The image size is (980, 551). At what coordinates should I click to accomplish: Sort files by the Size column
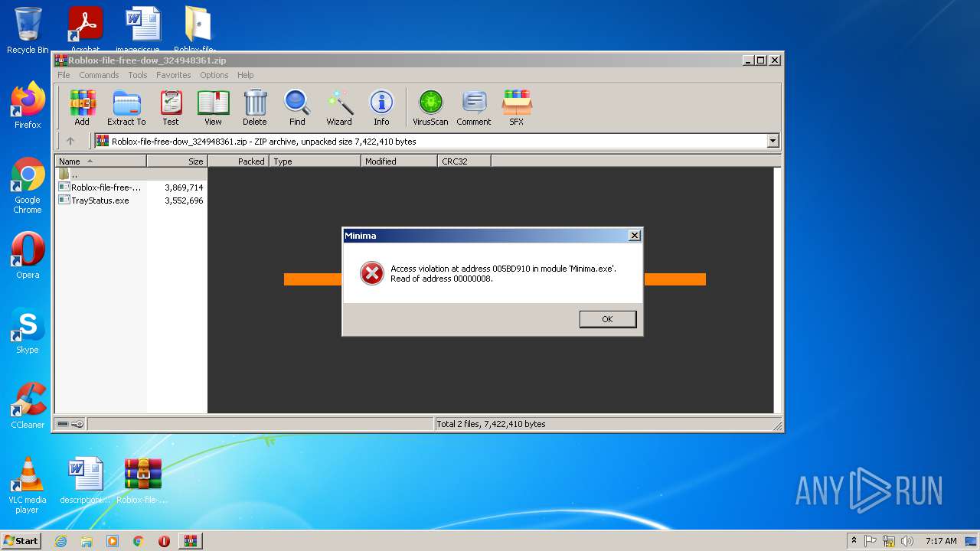point(177,161)
